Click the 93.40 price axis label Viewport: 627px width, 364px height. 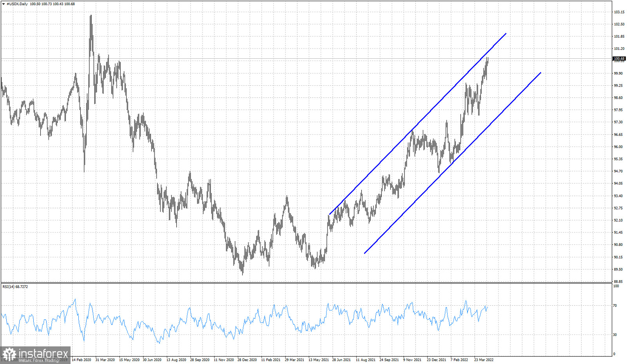pyautogui.click(x=618, y=196)
